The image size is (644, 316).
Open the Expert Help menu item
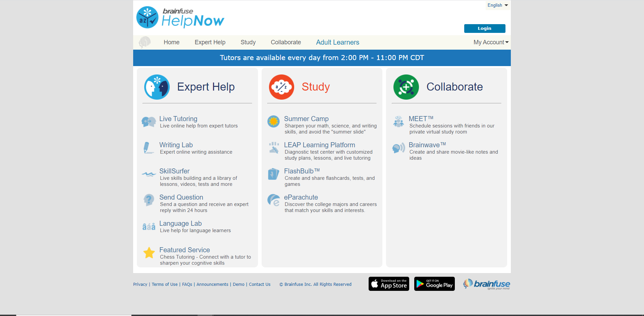point(210,42)
